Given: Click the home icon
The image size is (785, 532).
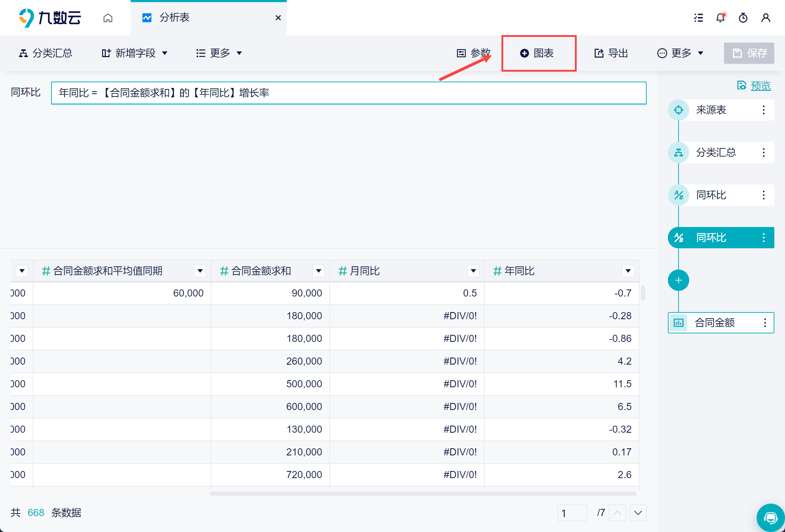Looking at the screenshot, I should click(x=108, y=18).
